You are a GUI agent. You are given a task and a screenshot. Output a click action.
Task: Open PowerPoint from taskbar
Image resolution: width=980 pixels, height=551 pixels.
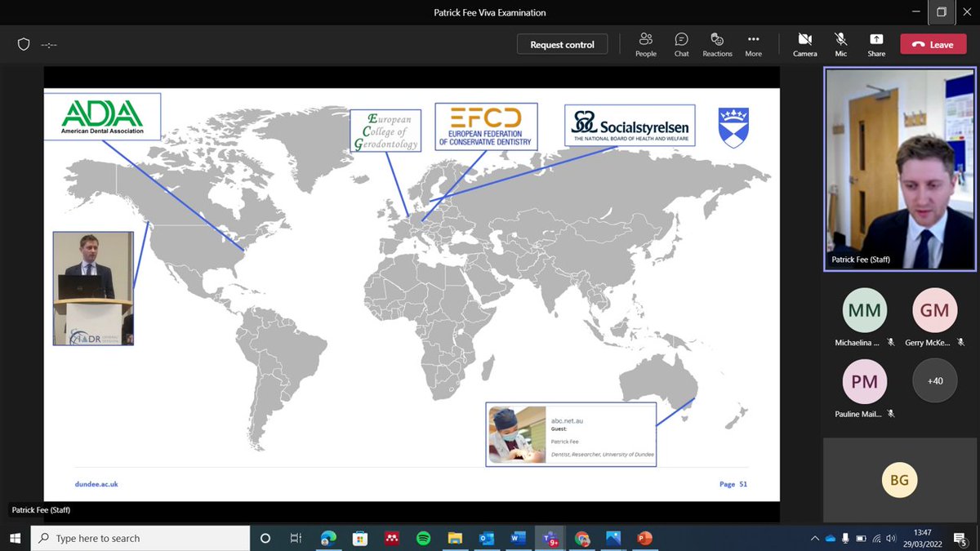click(x=644, y=538)
